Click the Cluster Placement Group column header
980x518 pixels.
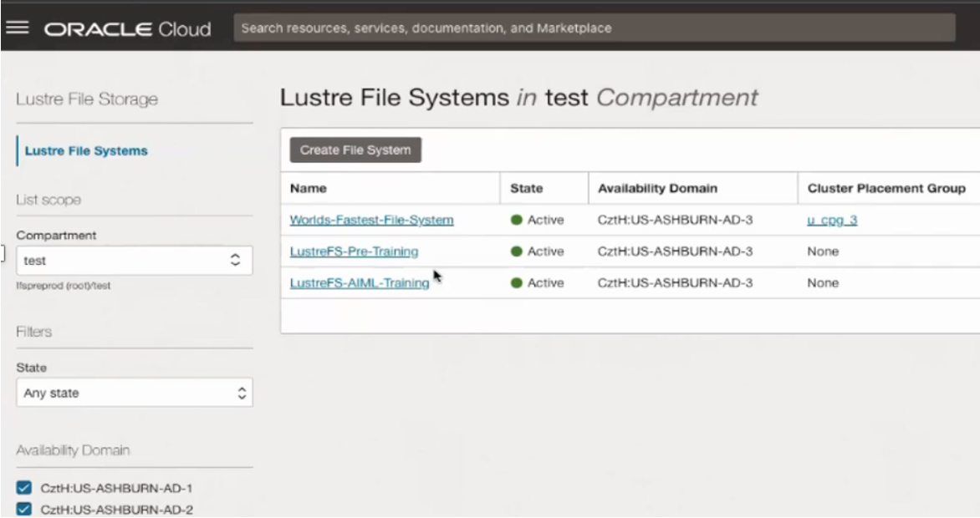click(886, 188)
